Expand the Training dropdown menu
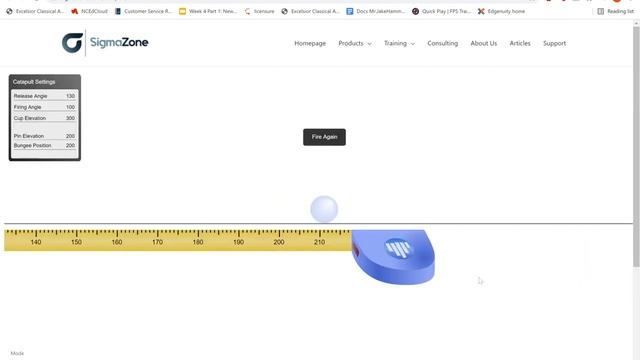The width and height of the screenshot is (640, 360). (x=399, y=43)
